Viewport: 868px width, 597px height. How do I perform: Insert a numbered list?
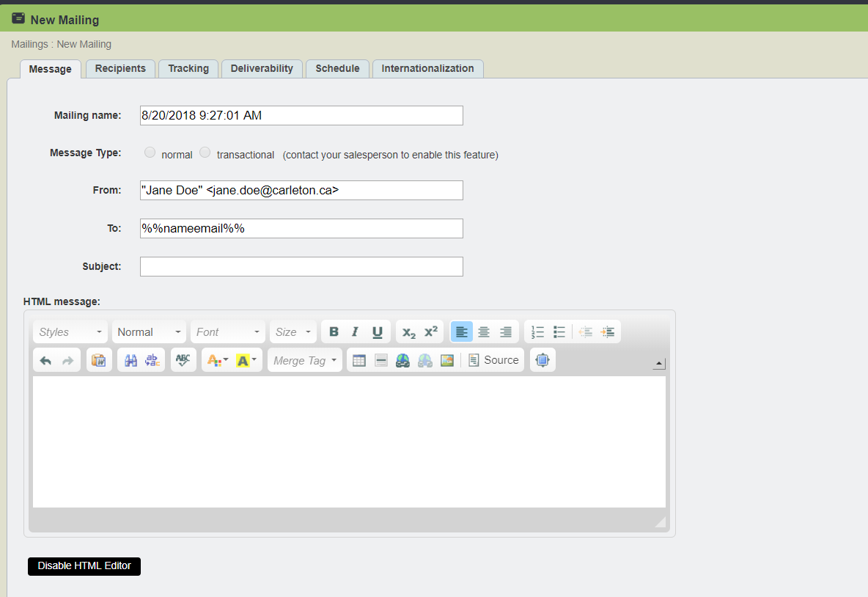click(x=537, y=332)
